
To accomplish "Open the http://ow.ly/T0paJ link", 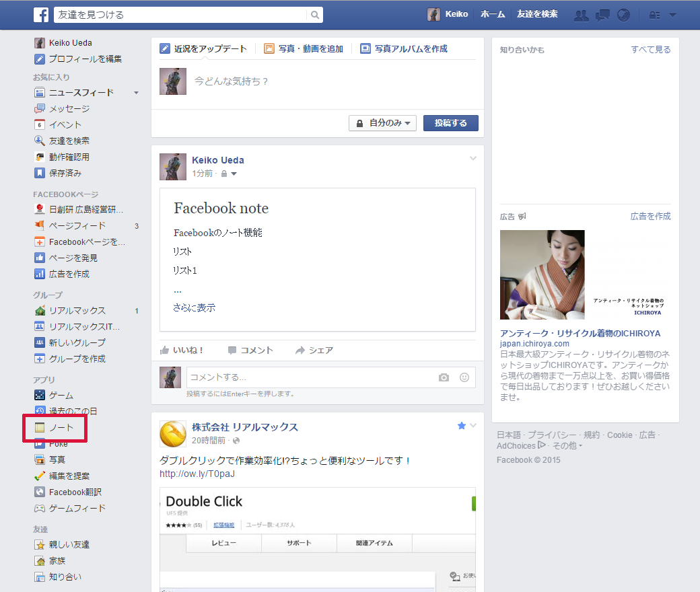I will (197, 474).
